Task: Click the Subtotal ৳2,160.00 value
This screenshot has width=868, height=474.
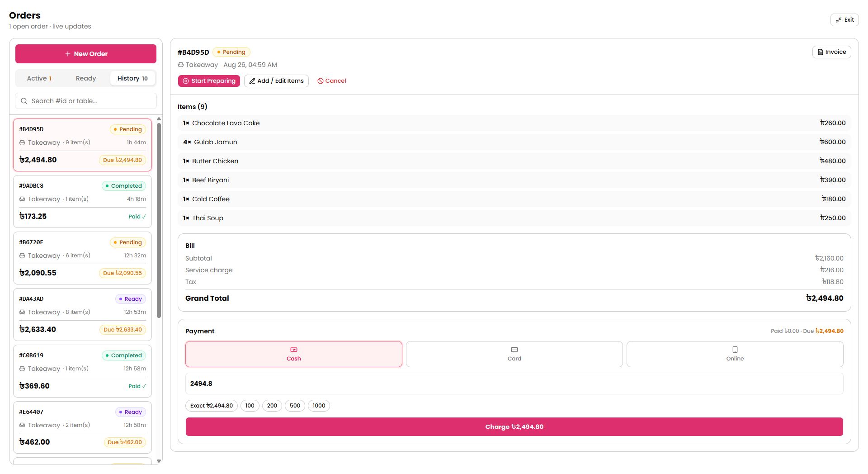Action: (x=829, y=258)
